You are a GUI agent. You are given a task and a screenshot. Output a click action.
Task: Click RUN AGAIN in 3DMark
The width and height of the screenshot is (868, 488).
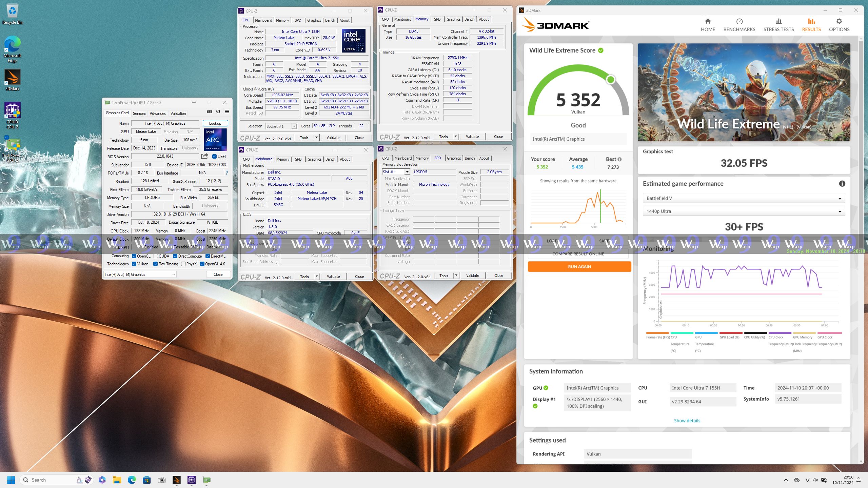click(579, 267)
